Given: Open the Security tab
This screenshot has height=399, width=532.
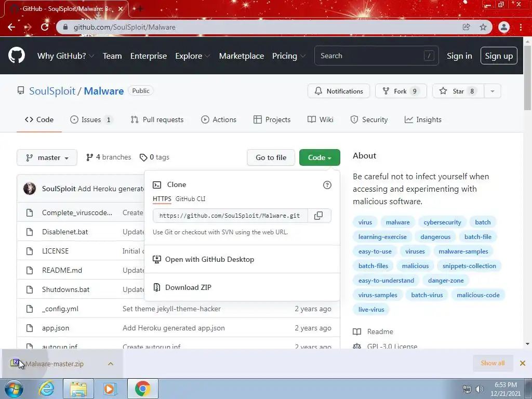Looking at the screenshot, I should [369, 120].
